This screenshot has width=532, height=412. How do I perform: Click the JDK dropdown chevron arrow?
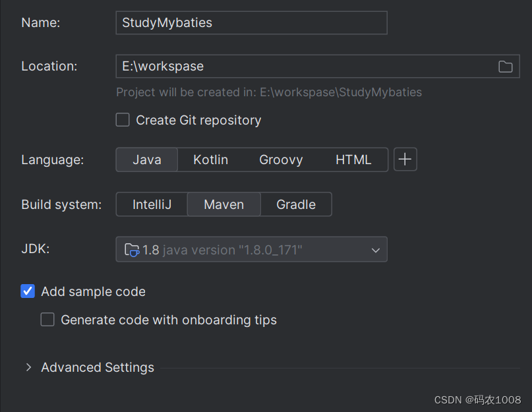[376, 250]
